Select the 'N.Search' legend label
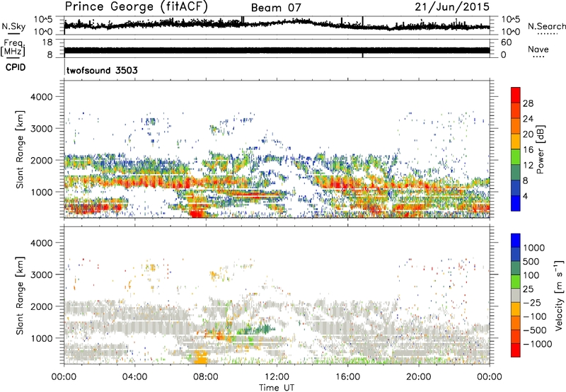 pyautogui.click(x=546, y=26)
